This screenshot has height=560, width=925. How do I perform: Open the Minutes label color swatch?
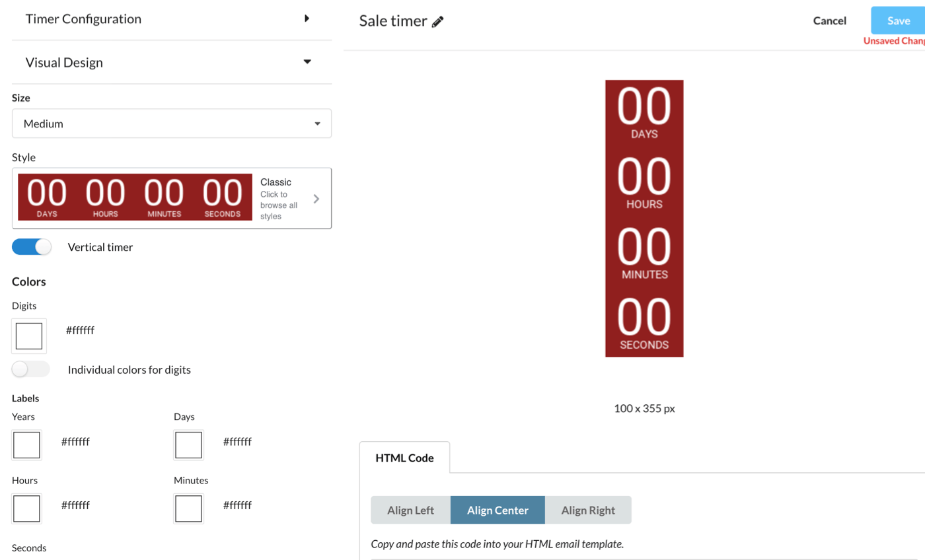(x=189, y=508)
